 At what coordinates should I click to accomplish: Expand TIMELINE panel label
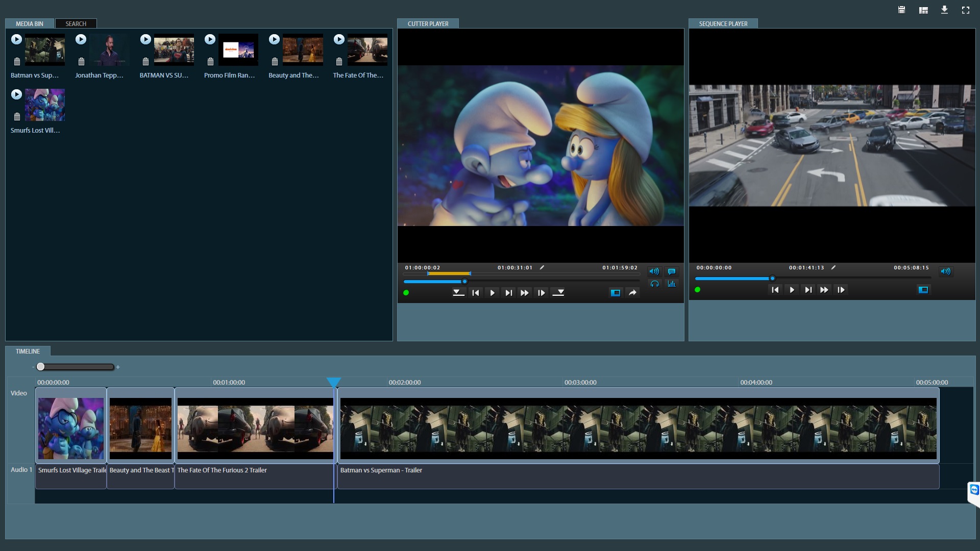coord(27,350)
